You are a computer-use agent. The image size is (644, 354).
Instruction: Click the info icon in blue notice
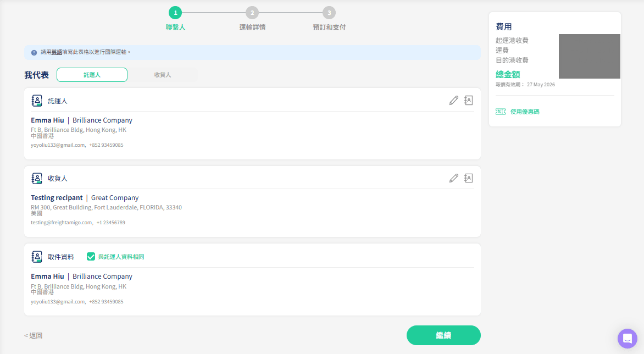click(x=34, y=53)
